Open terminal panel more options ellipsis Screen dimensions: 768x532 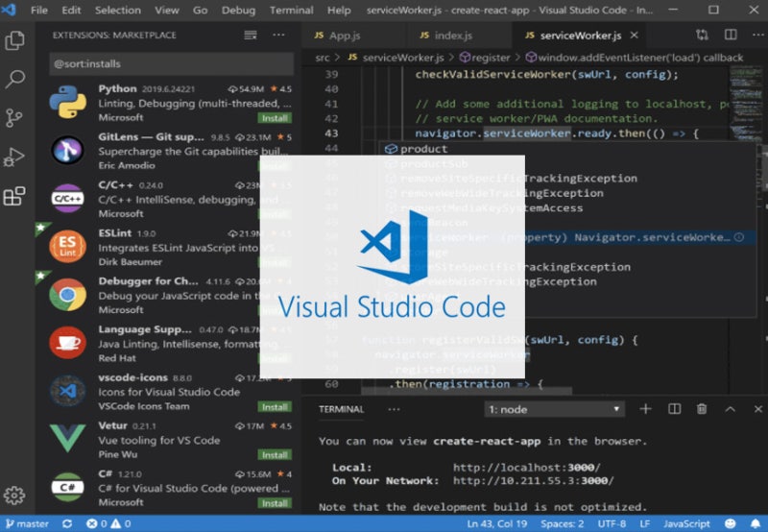pos(394,409)
